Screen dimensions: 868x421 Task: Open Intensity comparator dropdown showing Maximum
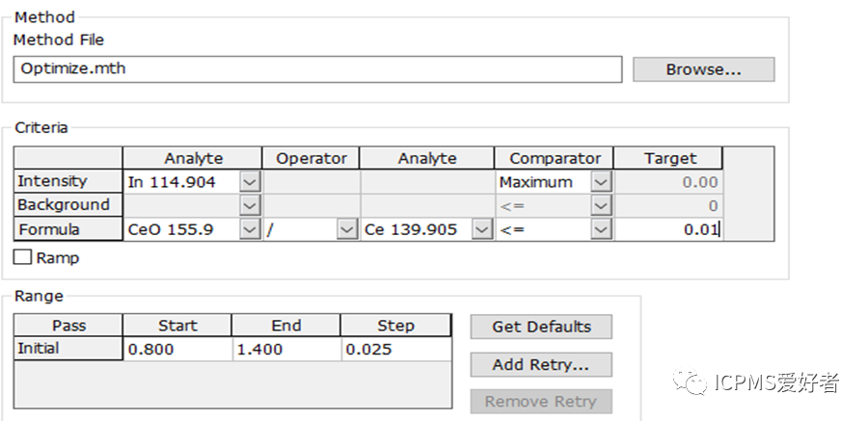[x=601, y=182]
